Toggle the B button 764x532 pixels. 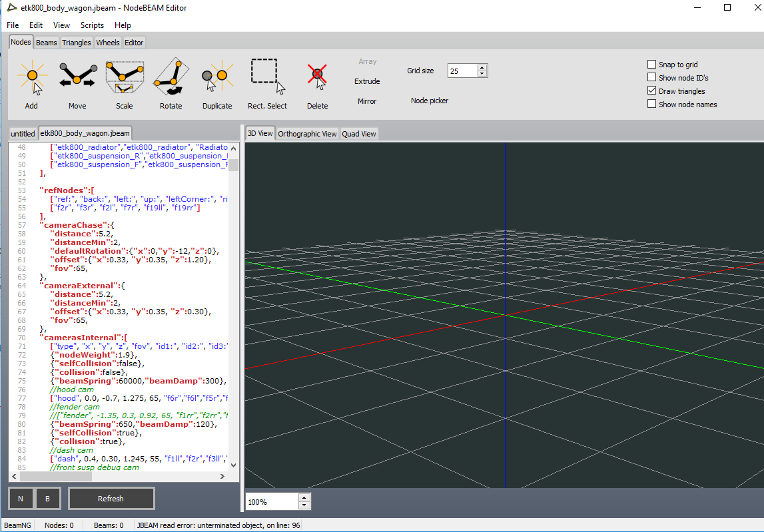coord(47,499)
